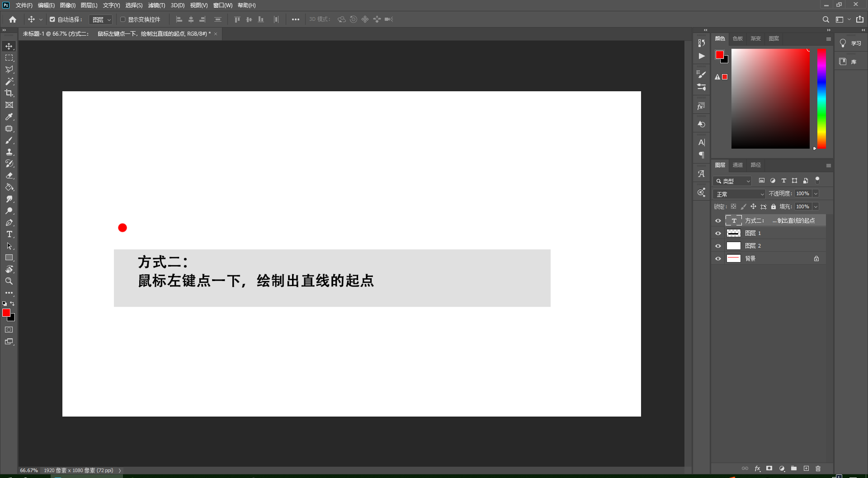The width and height of the screenshot is (868, 478).
Task: Switch to the 路径 tab
Action: click(x=756, y=165)
